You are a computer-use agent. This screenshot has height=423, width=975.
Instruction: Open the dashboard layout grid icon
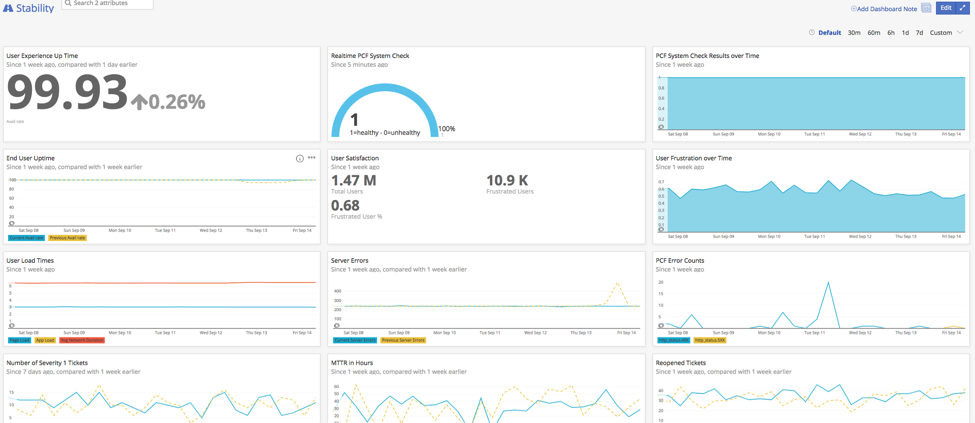pyautogui.click(x=926, y=8)
